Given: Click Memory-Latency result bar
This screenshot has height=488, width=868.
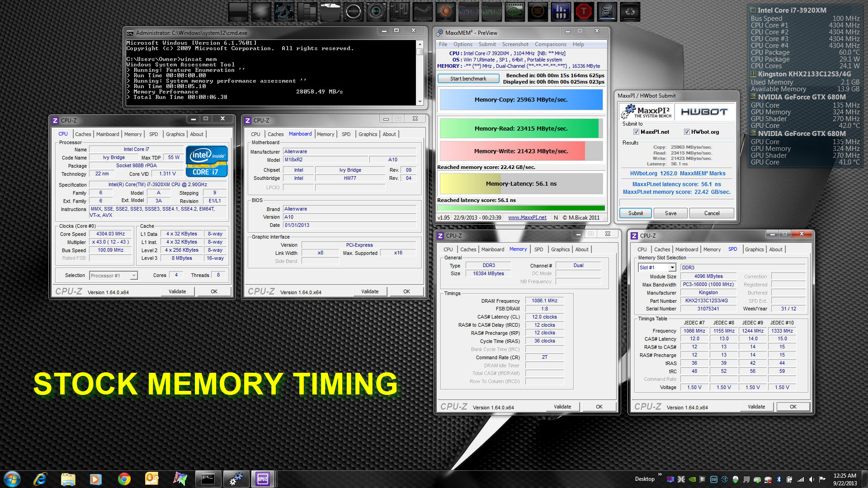Looking at the screenshot, I should pyautogui.click(x=521, y=183).
